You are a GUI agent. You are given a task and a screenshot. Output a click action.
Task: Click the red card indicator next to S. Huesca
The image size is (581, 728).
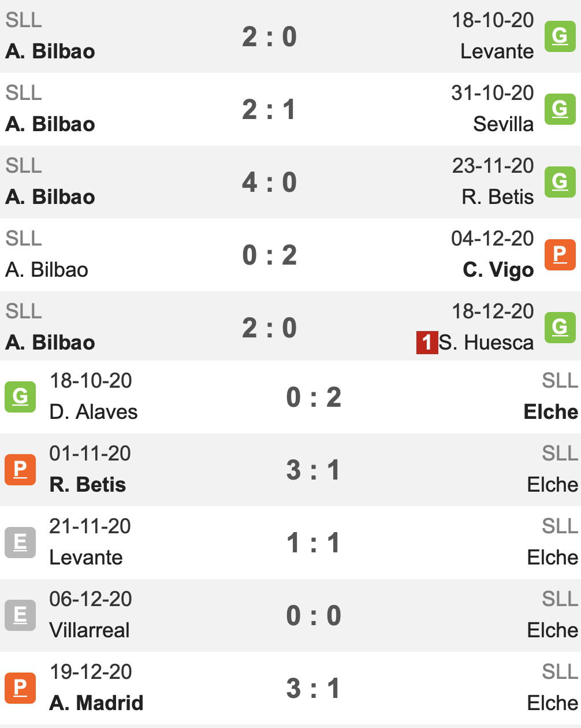coord(427,343)
